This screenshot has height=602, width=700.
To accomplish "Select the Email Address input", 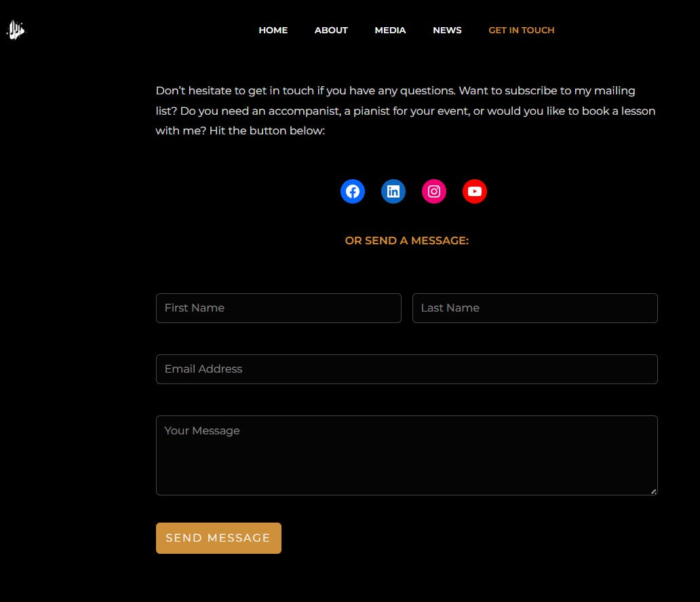I will [x=406, y=369].
